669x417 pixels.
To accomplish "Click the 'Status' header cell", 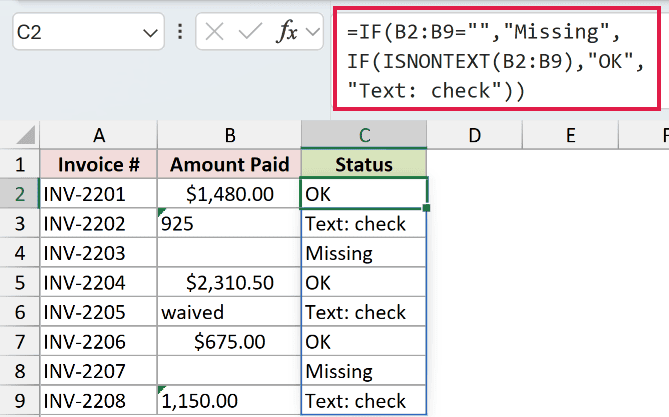I will click(364, 164).
